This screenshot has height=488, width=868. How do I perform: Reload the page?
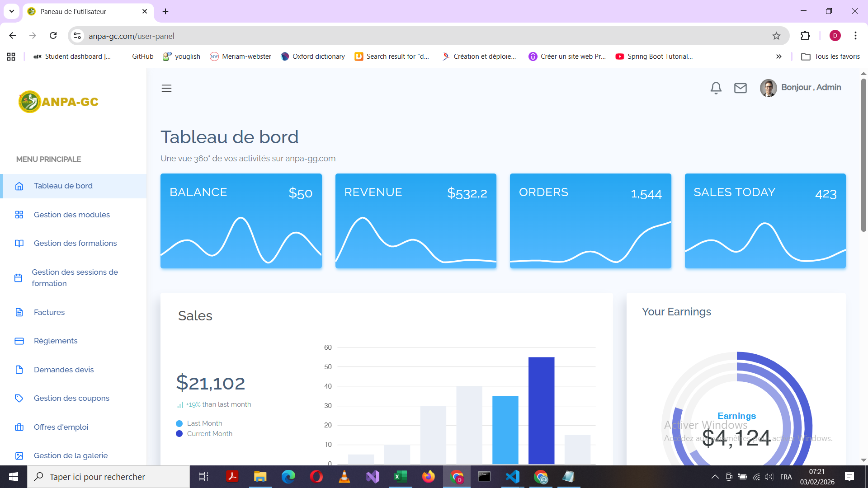[53, 36]
